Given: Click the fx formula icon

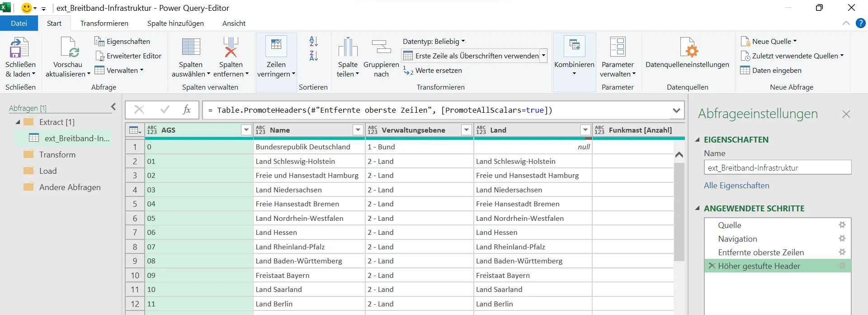Looking at the screenshot, I should pyautogui.click(x=186, y=110).
